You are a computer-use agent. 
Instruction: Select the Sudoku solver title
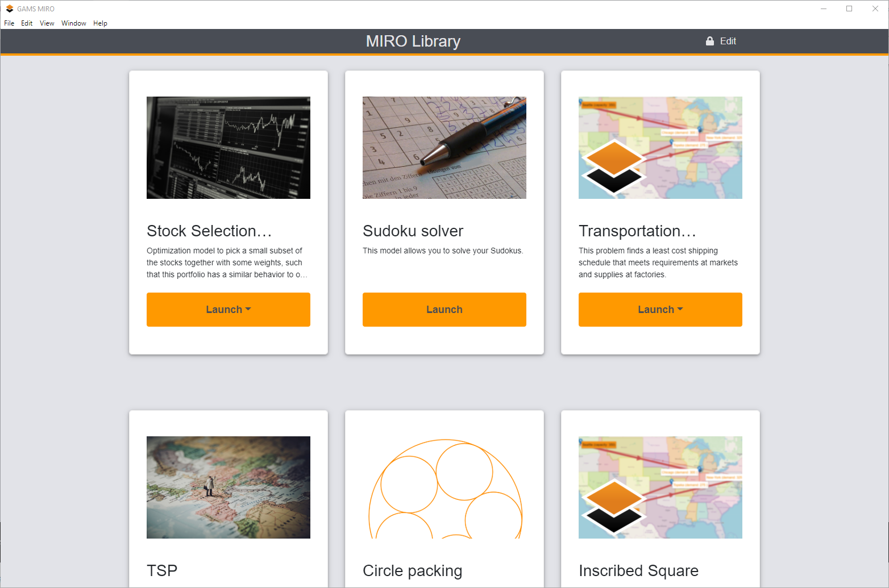[413, 231]
